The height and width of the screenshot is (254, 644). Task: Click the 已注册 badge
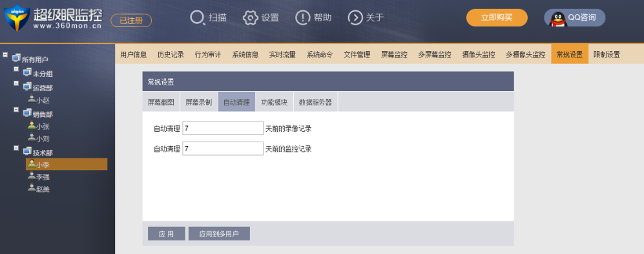pos(131,21)
